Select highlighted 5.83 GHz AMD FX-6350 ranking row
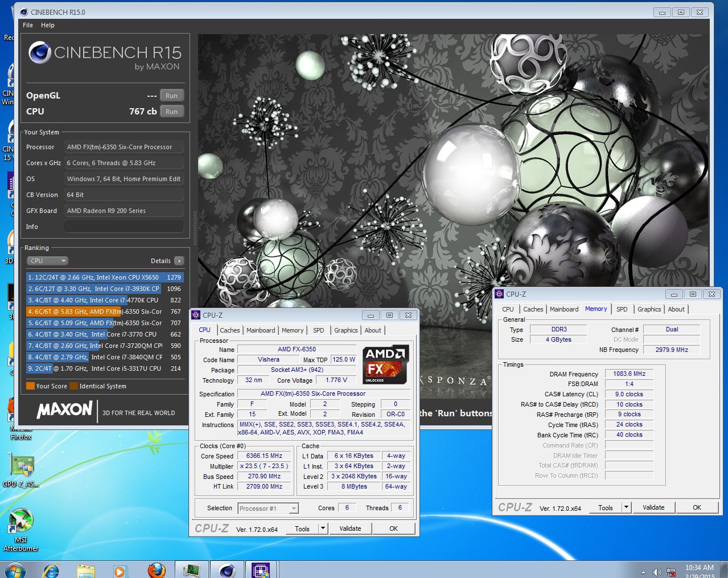The image size is (728, 578). point(105,311)
